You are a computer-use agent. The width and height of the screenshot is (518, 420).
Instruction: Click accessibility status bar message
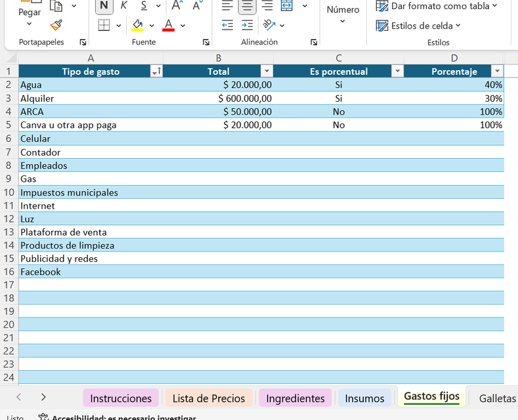(x=118, y=417)
